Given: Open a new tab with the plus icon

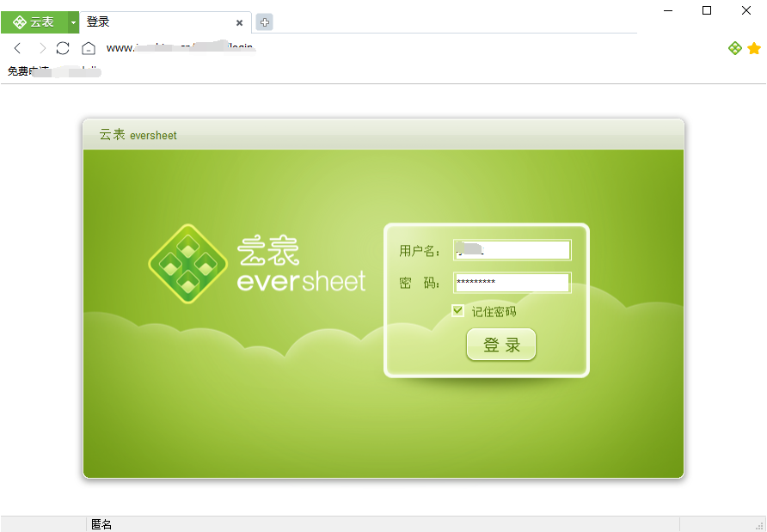Looking at the screenshot, I should click(265, 22).
